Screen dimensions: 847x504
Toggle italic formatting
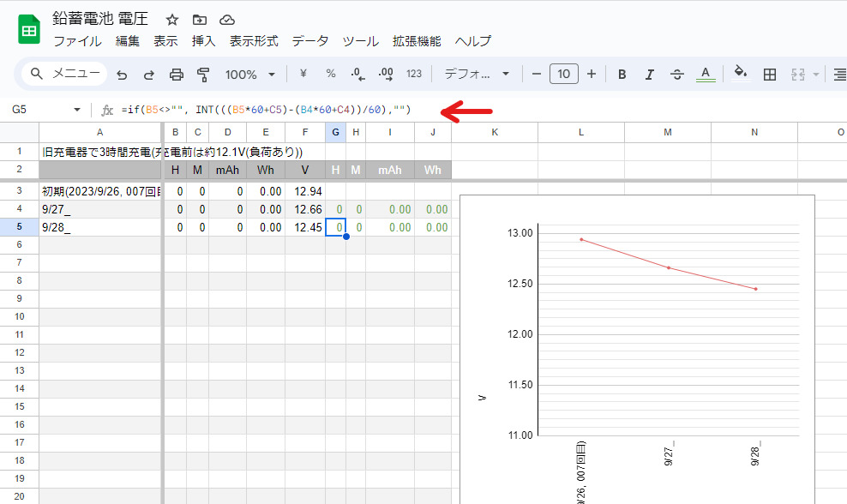click(649, 75)
